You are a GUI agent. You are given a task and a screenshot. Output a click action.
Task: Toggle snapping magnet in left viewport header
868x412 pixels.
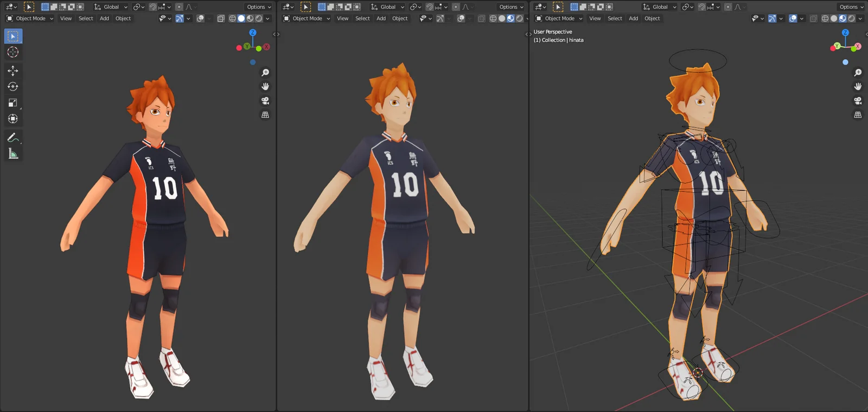click(x=153, y=7)
